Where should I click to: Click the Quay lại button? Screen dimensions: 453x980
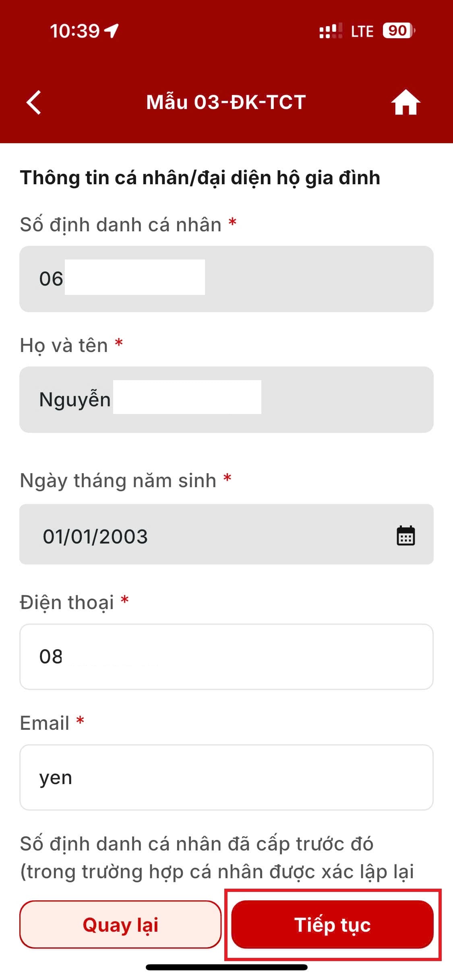click(120, 924)
